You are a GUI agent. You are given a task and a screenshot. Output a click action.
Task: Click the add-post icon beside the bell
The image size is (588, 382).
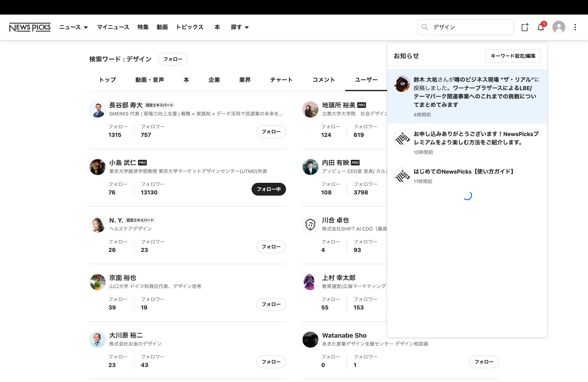point(525,27)
